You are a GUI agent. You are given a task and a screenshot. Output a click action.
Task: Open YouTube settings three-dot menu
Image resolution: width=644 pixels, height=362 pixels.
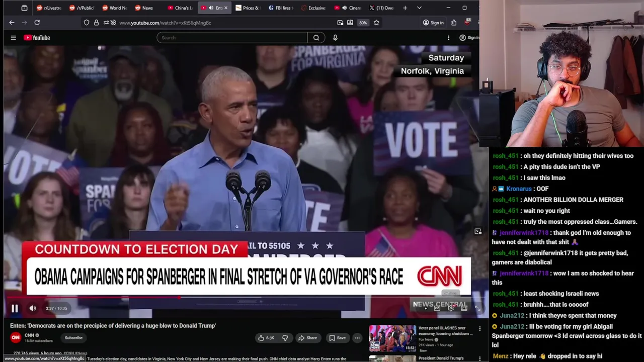[449, 38]
